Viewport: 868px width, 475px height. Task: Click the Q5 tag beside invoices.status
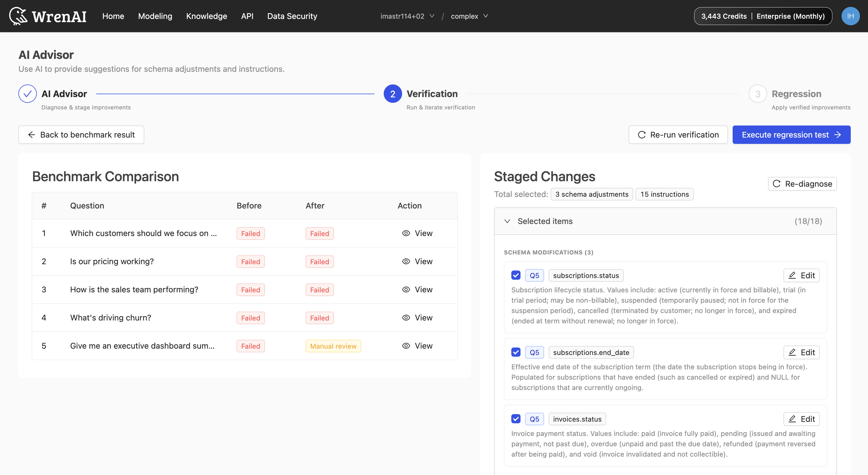point(534,419)
